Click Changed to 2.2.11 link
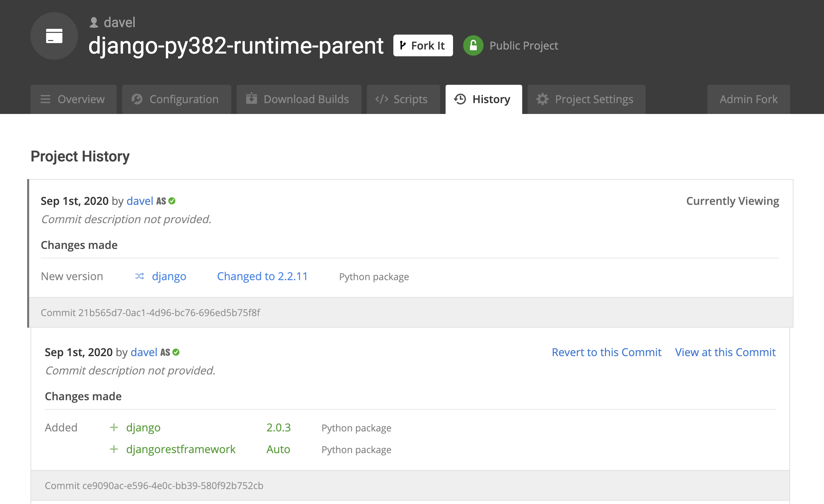824x504 pixels. (x=262, y=276)
